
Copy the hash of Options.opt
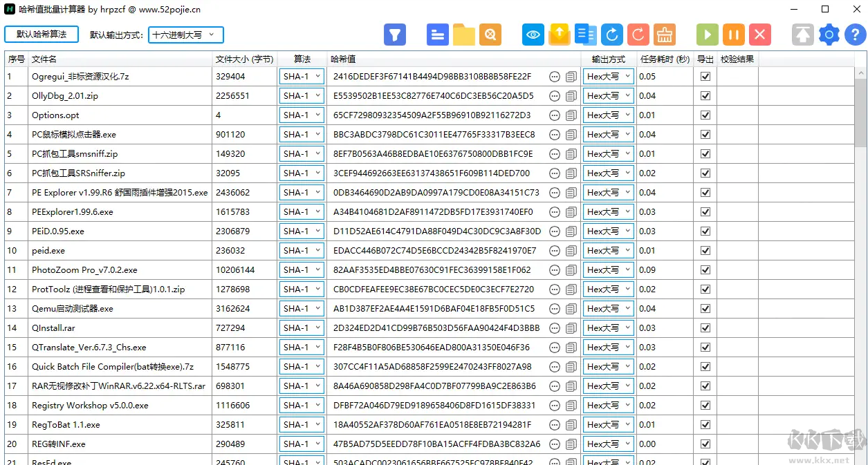571,115
